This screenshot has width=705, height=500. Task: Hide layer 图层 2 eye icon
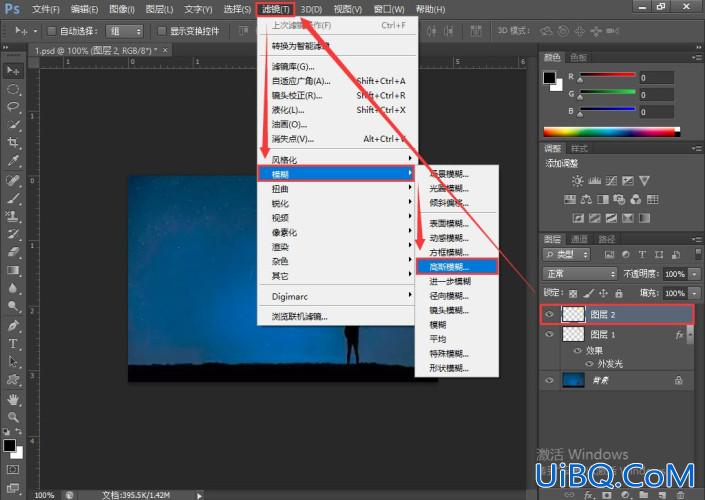[549, 314]
